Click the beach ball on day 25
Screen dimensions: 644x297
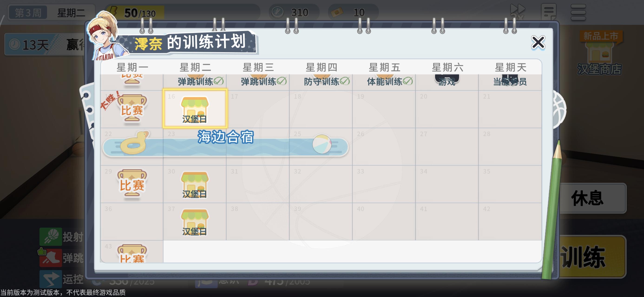pos(322,144)
